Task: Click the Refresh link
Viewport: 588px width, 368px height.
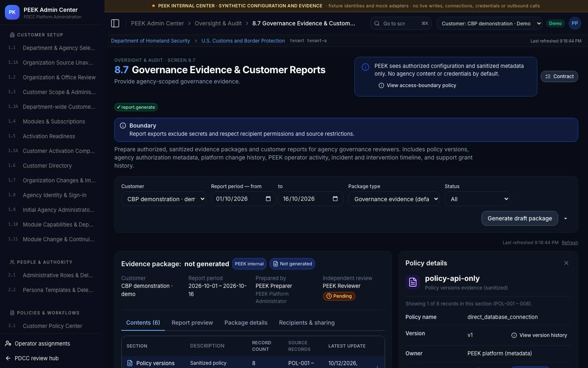Action: [x=570, y=242]
